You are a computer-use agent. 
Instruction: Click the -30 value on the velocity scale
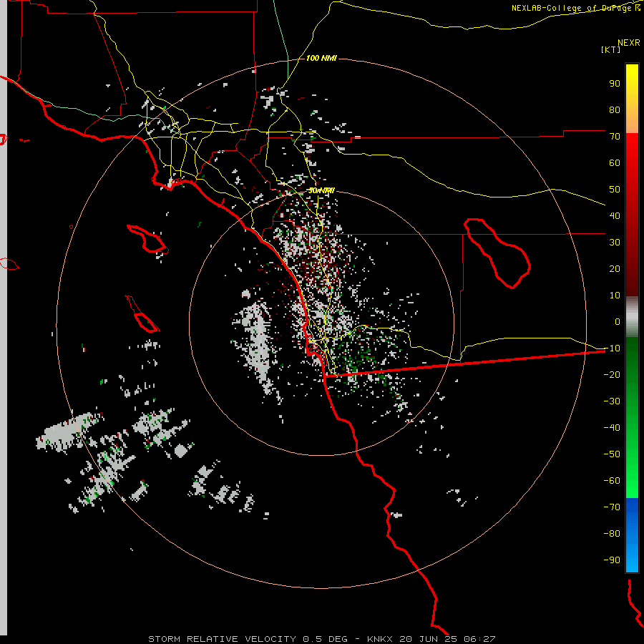point(612,401)
